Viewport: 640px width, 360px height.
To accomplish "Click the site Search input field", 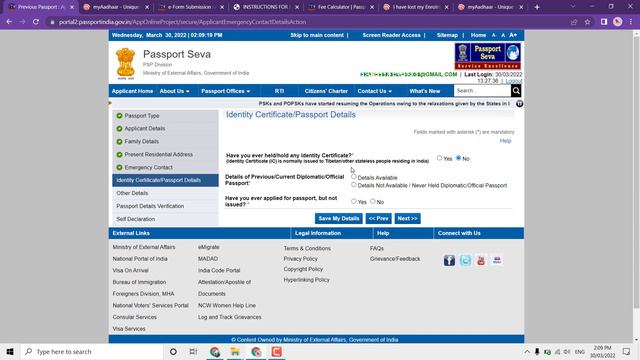I will pos(482,91).
